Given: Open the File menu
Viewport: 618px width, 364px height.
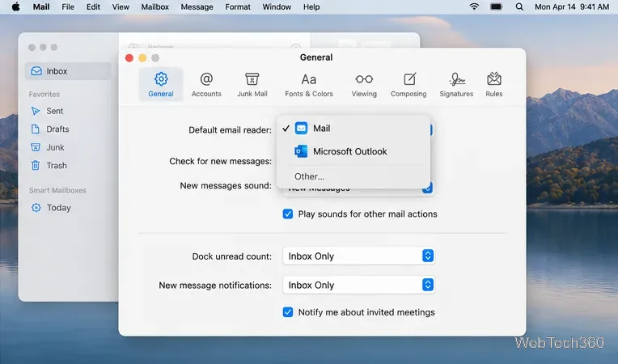Looking at the screenshot, I should pos(68,6).
